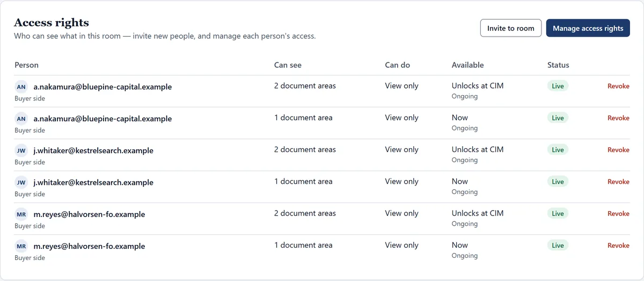
Task: Click "1 document area" in m.reyes's row
Action: 303,245
